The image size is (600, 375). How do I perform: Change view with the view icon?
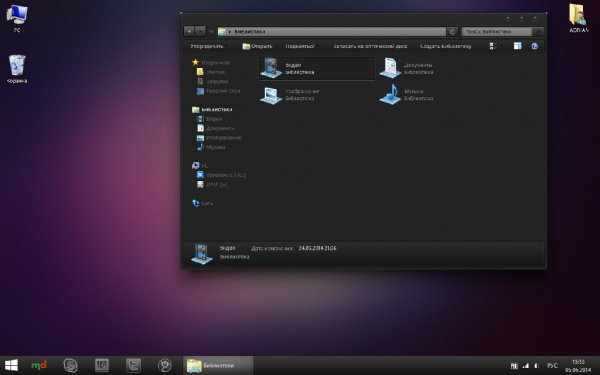pos(493,46)
